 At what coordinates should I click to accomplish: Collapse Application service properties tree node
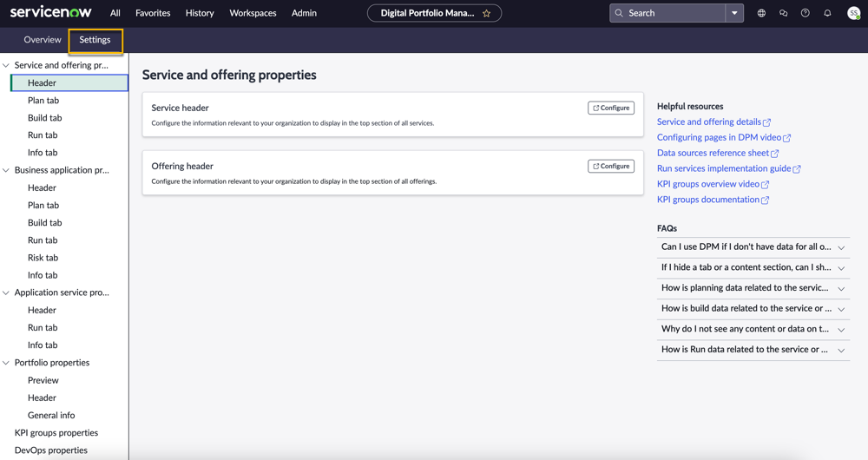pos(6,292)
